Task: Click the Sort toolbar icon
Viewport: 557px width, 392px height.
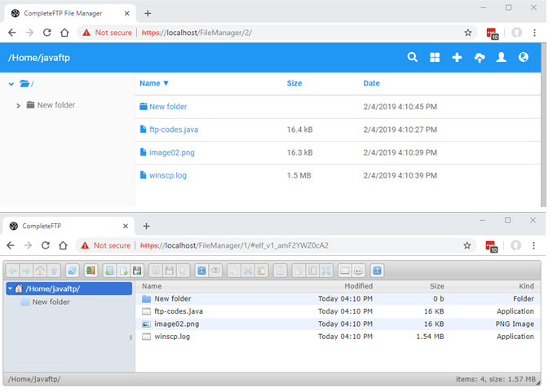Action: [x=359, y=271]
